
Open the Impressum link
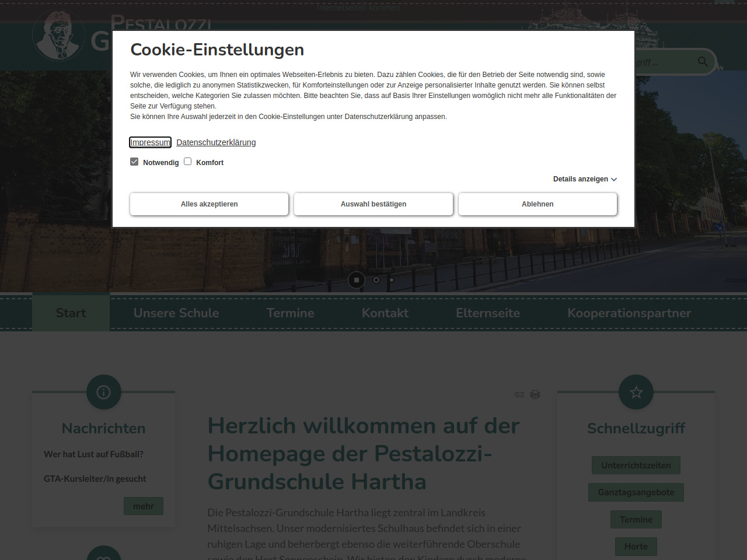[150, 142]
